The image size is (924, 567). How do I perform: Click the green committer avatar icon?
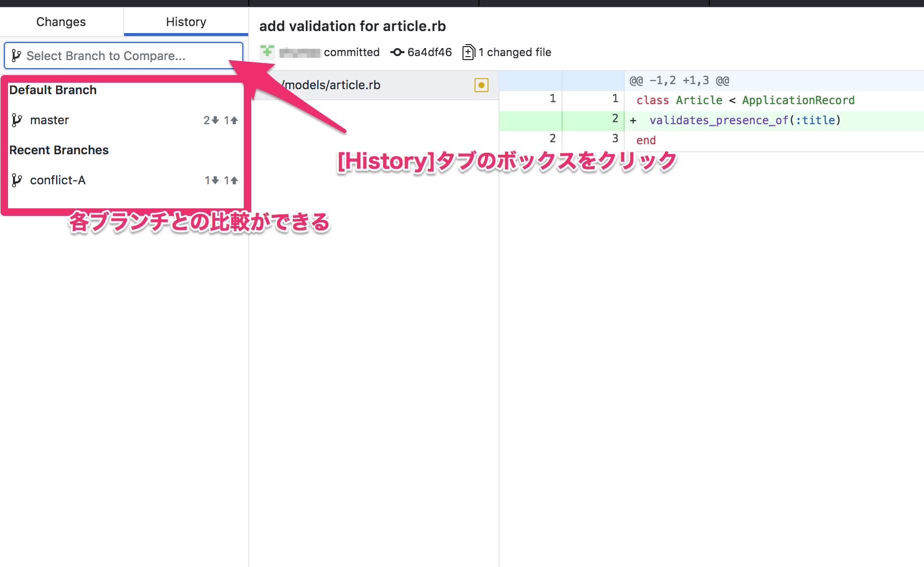click(267, 52)
